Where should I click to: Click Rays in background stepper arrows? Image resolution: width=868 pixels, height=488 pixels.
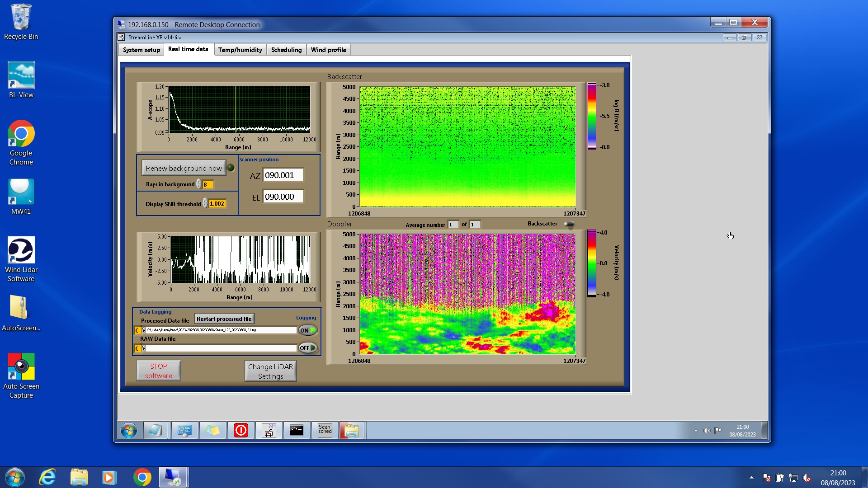198,184
